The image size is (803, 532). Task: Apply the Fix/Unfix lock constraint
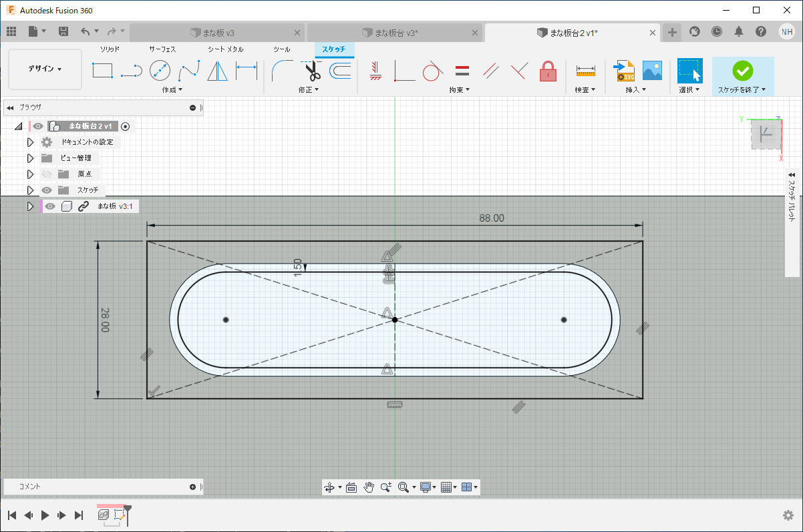(x=548, y=70)
